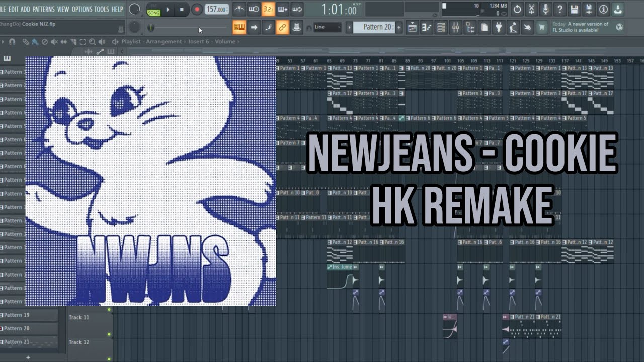Click the Pattern 20 selector field
This screenshot has height=362, width=644.
point(374,27)
